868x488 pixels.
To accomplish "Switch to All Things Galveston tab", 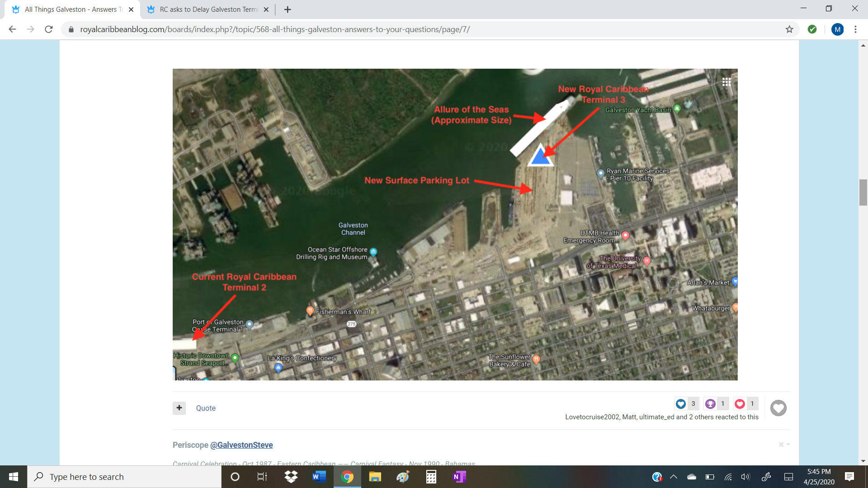I will pos(72,9).
